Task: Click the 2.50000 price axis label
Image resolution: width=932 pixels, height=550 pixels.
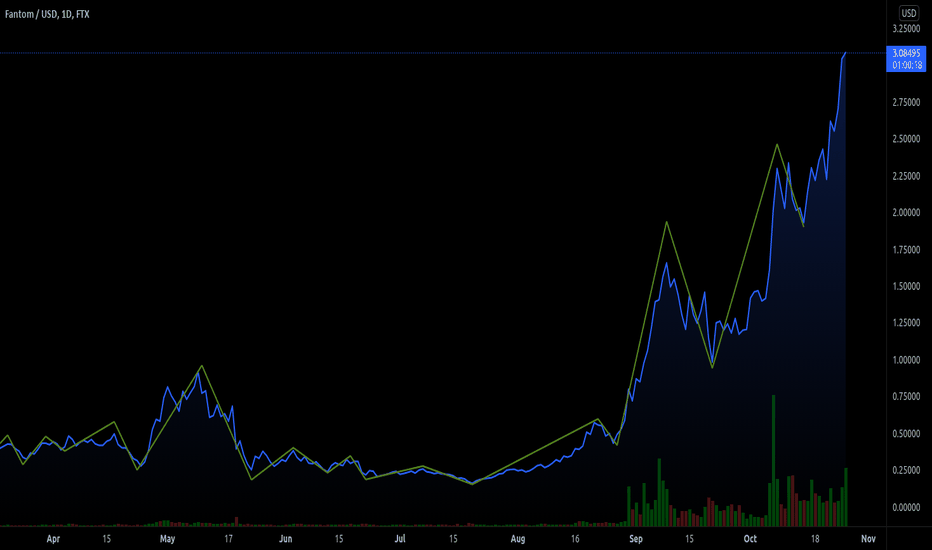Action: (906, 139)
